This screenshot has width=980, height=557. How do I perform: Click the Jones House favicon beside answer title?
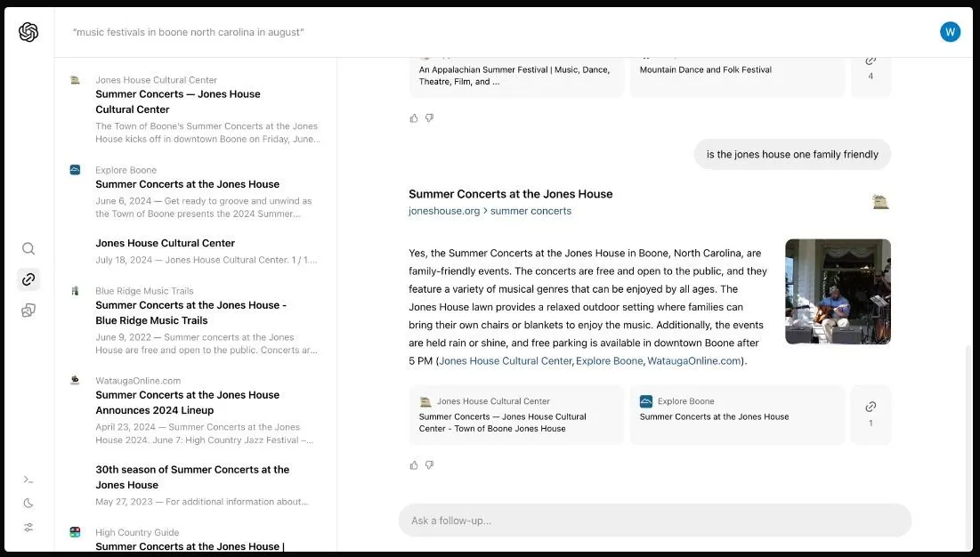(880, 202)
